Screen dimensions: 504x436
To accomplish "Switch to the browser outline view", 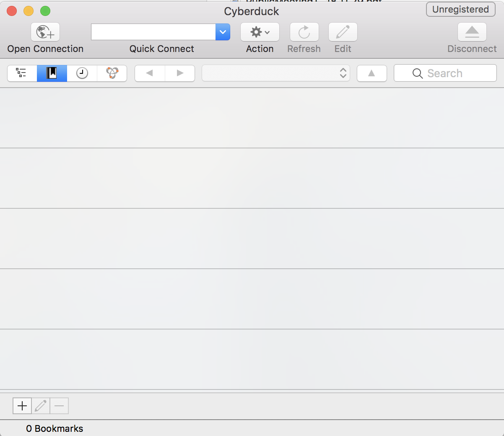I will point(22,73).
